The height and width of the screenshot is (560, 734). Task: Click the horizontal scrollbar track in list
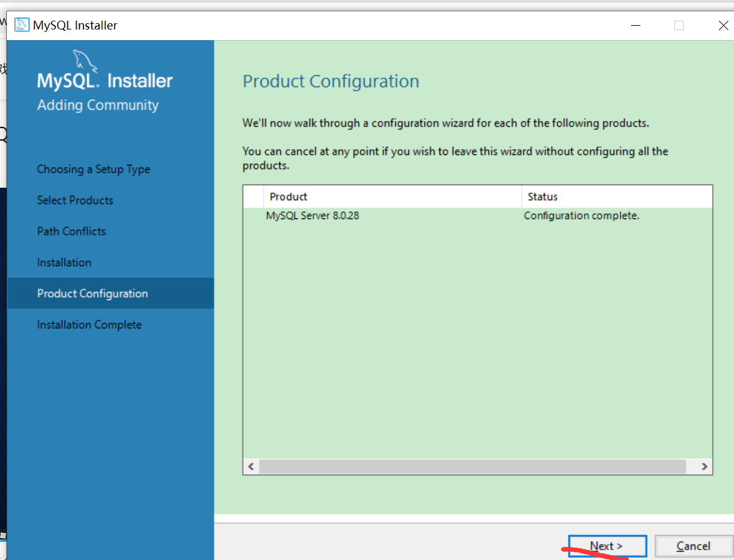473,466
